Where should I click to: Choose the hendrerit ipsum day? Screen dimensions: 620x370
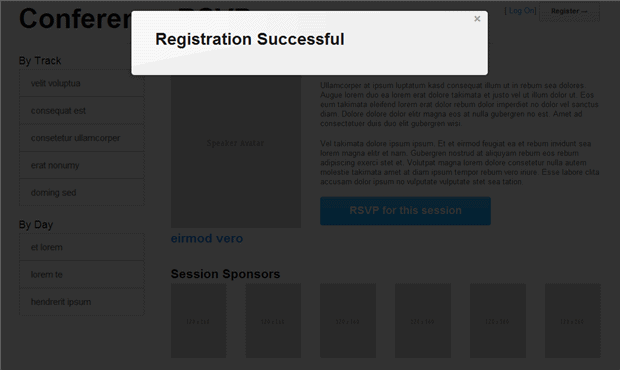point(81,302)
